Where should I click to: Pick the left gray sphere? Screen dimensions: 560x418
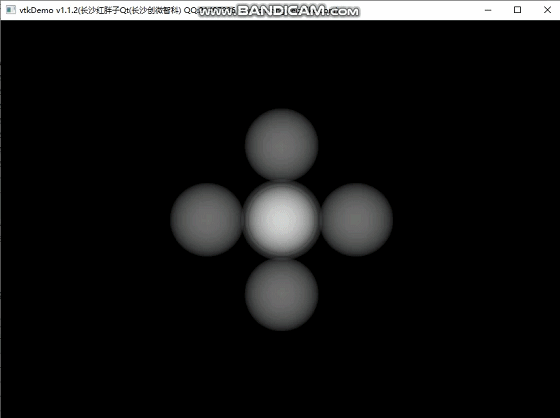[x=206, y=219]
